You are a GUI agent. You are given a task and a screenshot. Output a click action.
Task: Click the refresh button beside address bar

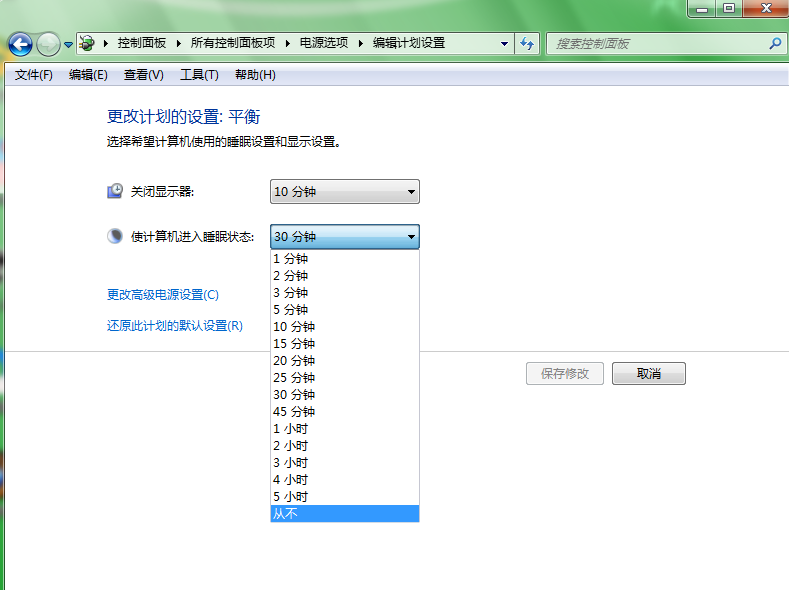(x=528, y=44)
